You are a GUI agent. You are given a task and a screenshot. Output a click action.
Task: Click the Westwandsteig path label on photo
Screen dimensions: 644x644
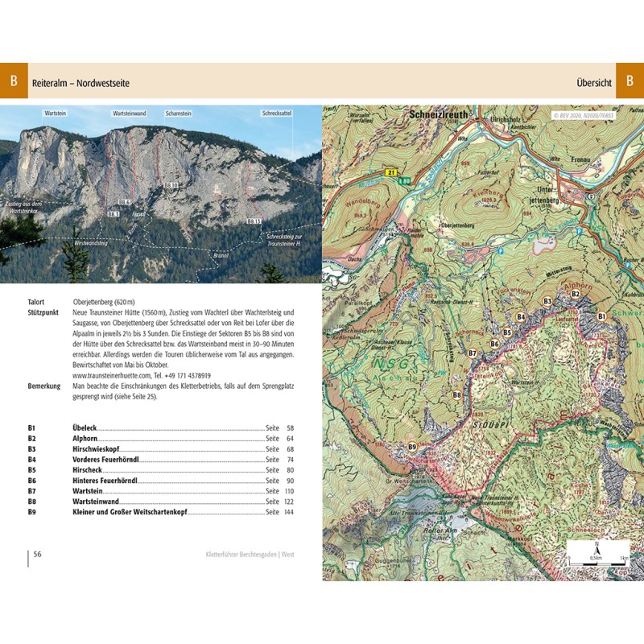(x=91, y=243)
